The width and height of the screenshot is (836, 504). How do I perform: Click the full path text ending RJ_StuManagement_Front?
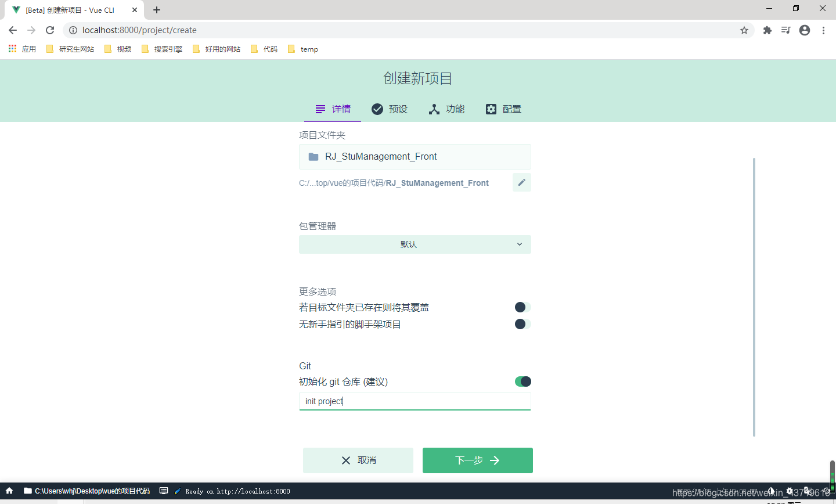[394, 183]
